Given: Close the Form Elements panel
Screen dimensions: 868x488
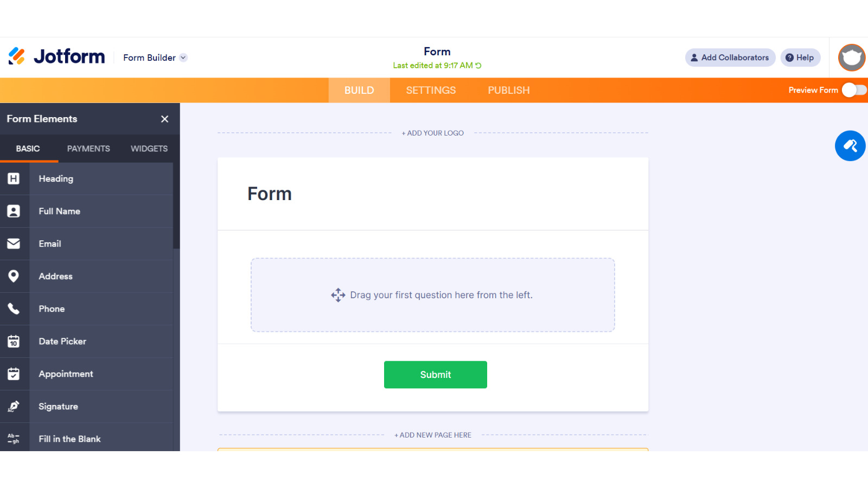Looking at the screenshot, I should 164,119.
